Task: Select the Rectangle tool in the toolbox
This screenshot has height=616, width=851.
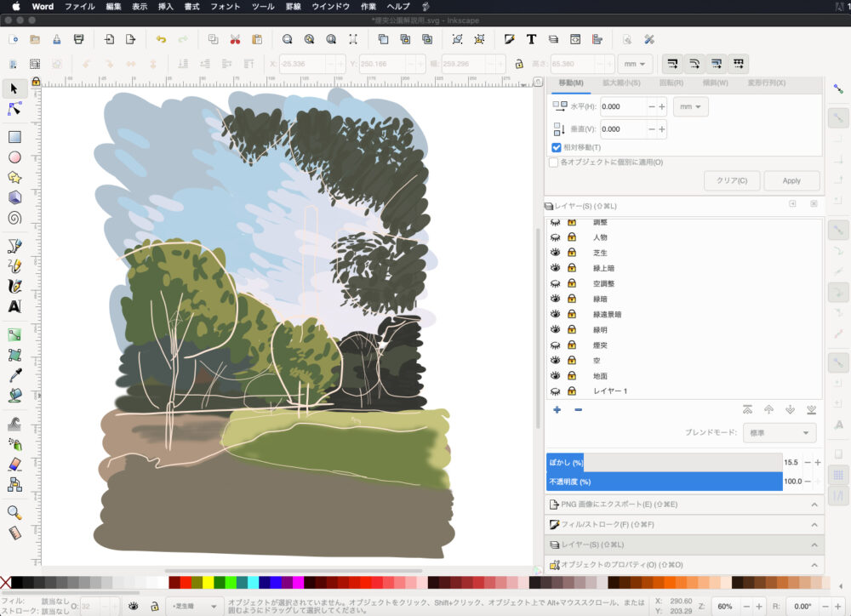Action: 14,137
